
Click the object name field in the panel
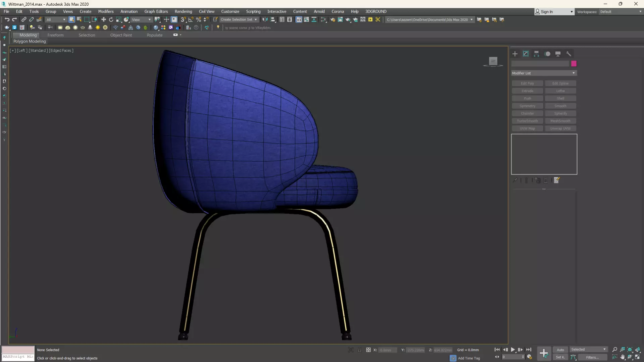(x=540, y=64)
